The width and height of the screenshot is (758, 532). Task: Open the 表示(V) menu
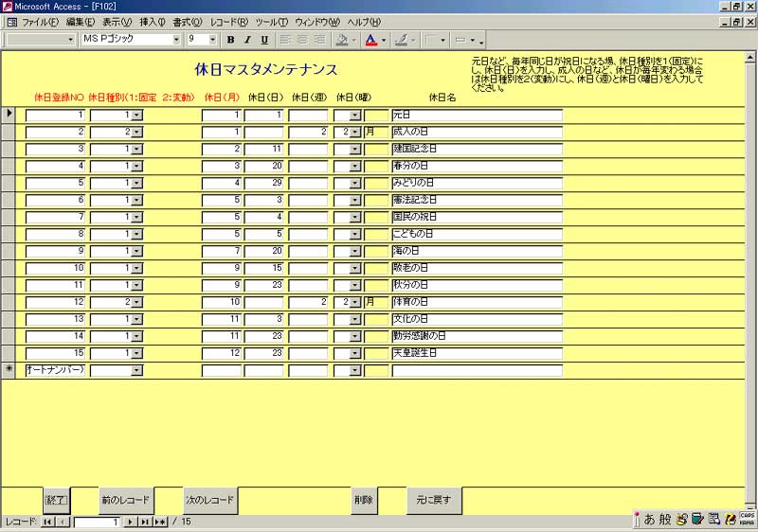[117, 22]
